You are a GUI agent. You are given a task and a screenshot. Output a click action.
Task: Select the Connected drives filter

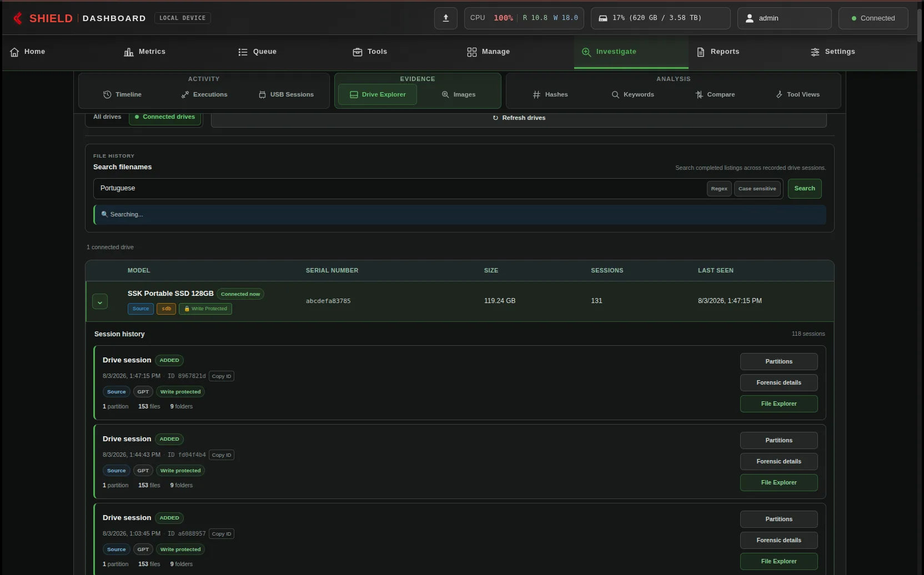click(x=165, y=117)
